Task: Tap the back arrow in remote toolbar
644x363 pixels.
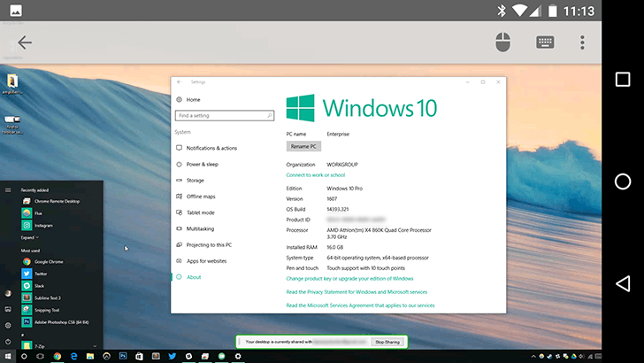Action: pyautogui.click(x=24, y=42)
